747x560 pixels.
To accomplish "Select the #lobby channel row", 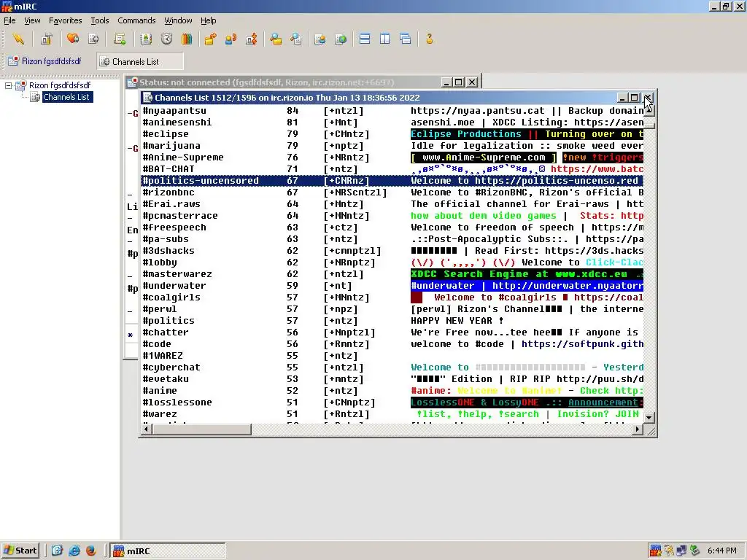I will click(392, 262).
